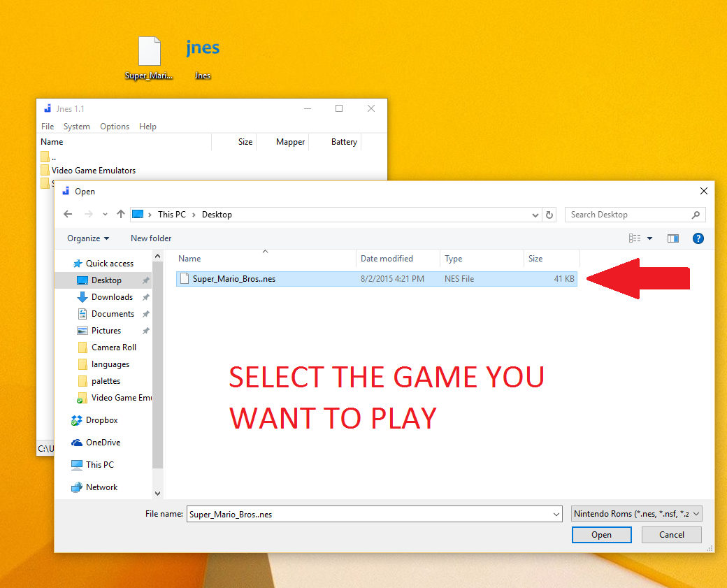The height and width of the screenshot is (588, 727).
Task: Open the Nintendo Roms file type dropdown
Action: click(x=636, y=514)
